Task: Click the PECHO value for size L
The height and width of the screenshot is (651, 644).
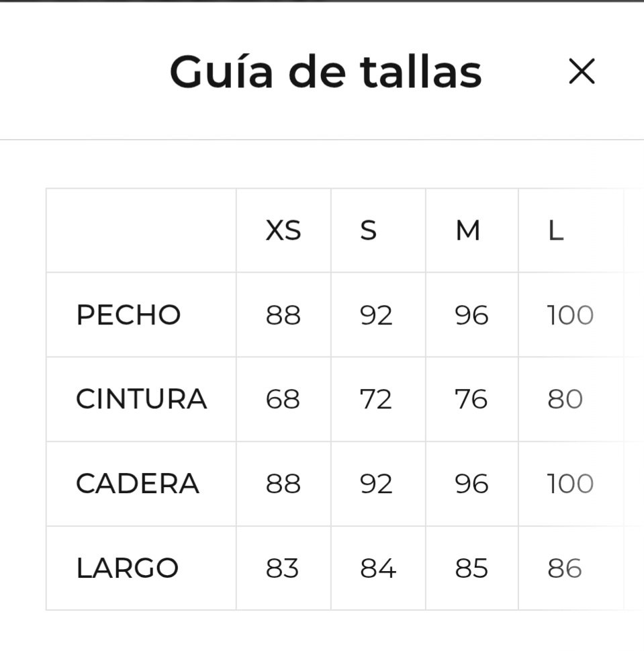Action: pyautogui.click(x=570, y=315)
